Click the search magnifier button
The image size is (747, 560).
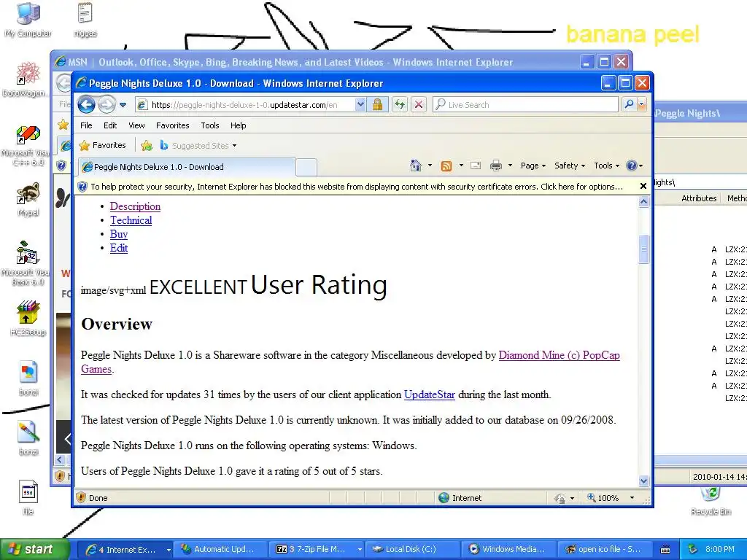point(629,104)
